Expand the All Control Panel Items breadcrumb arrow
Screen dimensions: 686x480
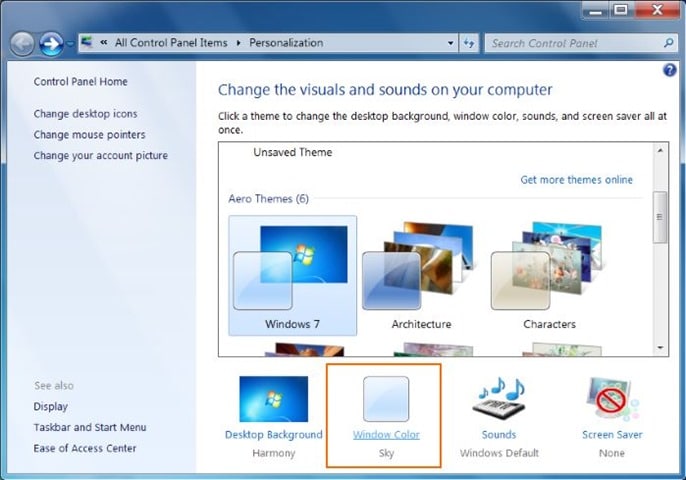(x=237, y=43)
